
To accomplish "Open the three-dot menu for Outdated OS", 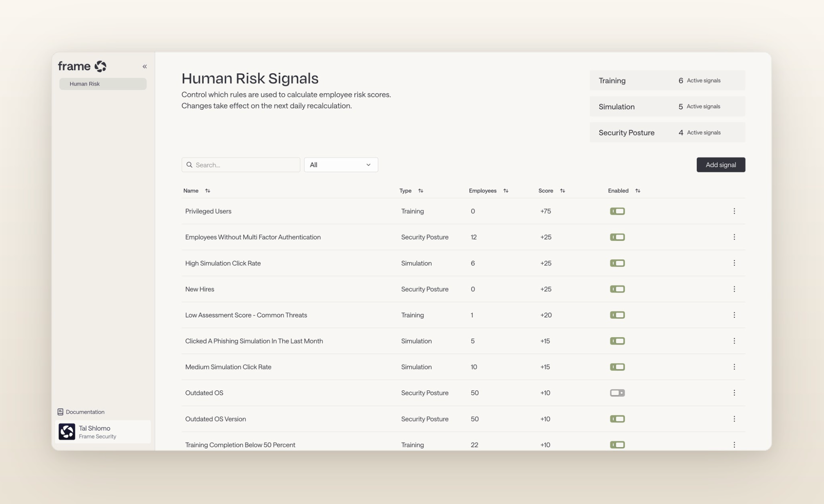I will (x=734, y=393).
